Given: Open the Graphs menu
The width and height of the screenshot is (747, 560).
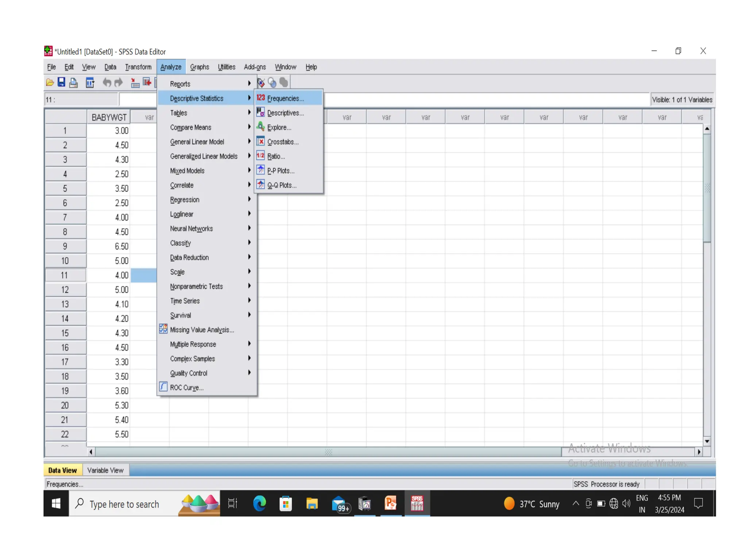Looking at the screenshot, I should tap(200, 67).
